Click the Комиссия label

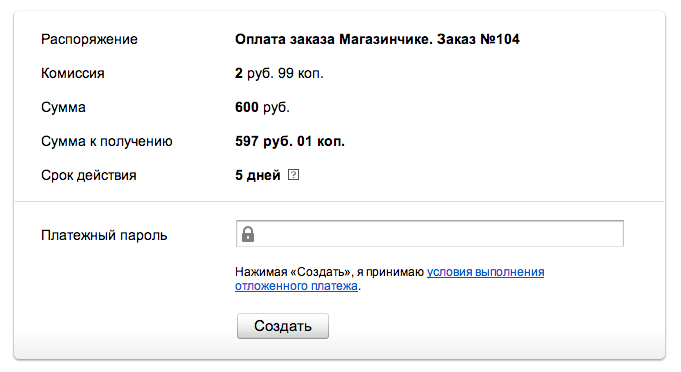[x=73, y=73]
